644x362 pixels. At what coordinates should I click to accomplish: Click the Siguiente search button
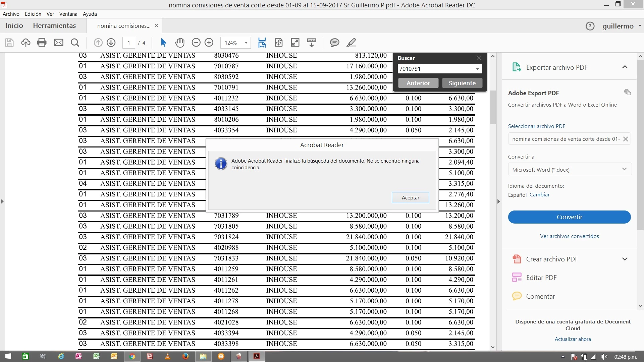click(462, 83)
